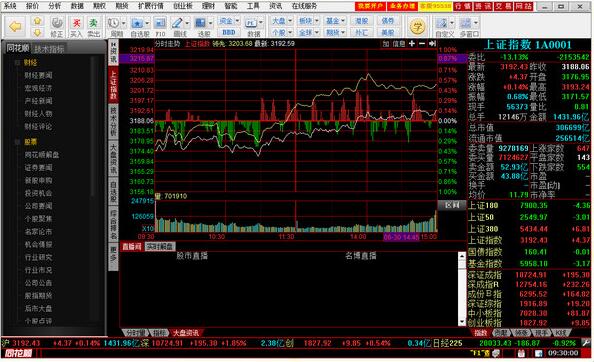This screenshot has width=594, height=362.
Task: Open the F10 company info icon
Action: pyautogui.click(x=160, y=27)
